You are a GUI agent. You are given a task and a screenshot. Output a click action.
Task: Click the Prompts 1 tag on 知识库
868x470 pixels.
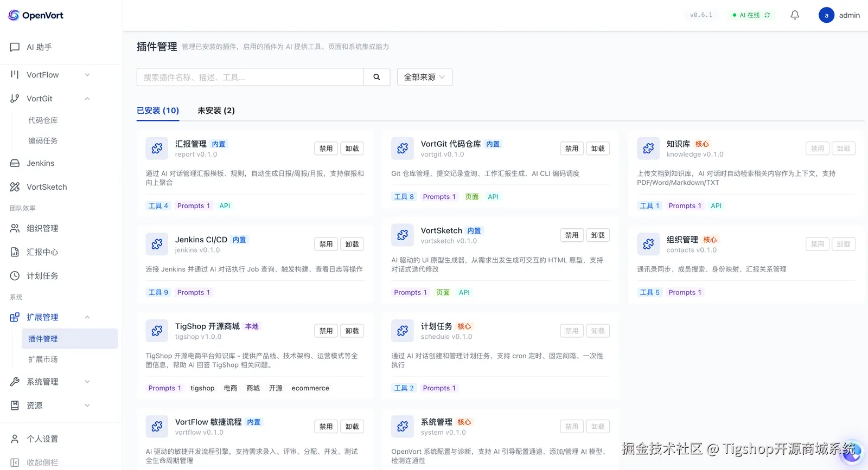tap(685, 206)
